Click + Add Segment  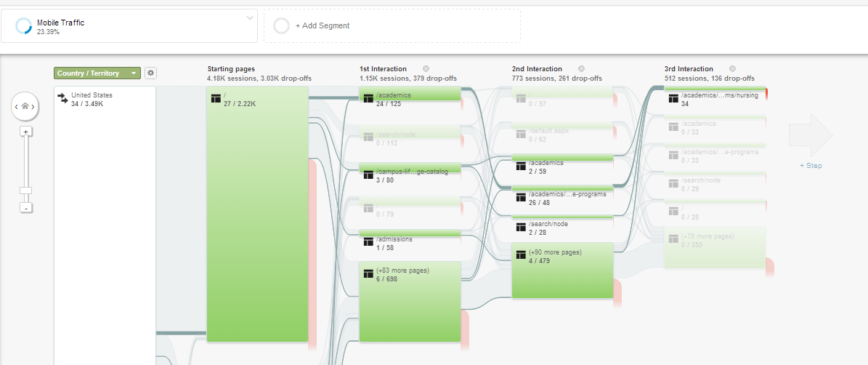pyautogui.click(x=322, y=25)
